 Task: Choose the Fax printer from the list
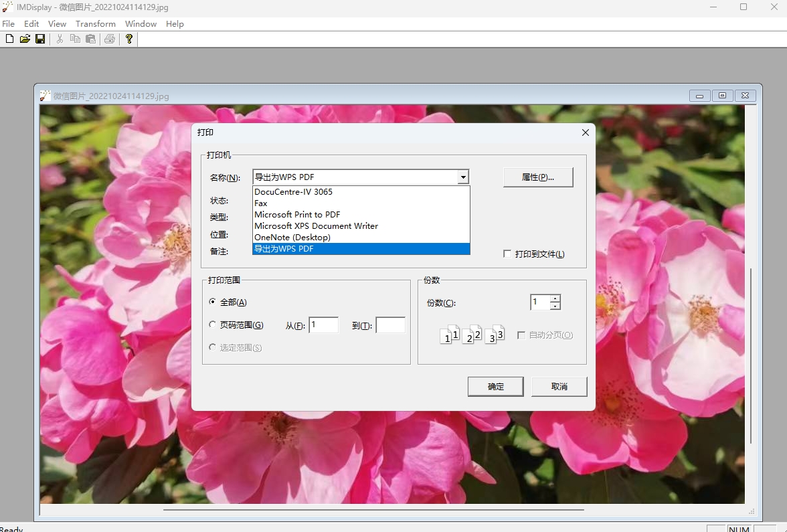tap(260, 203)
